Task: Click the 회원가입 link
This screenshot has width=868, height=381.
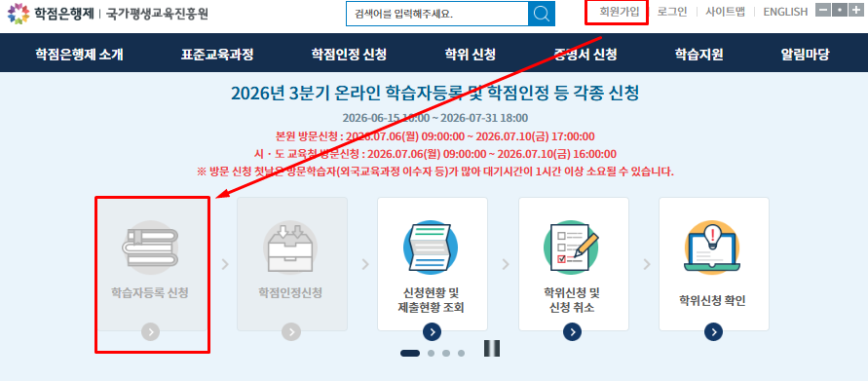Action: point(619,11)
